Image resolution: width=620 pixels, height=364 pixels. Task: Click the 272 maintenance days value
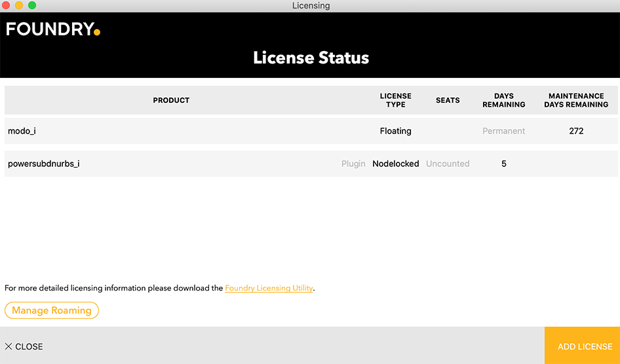click(x=576, y=131)
